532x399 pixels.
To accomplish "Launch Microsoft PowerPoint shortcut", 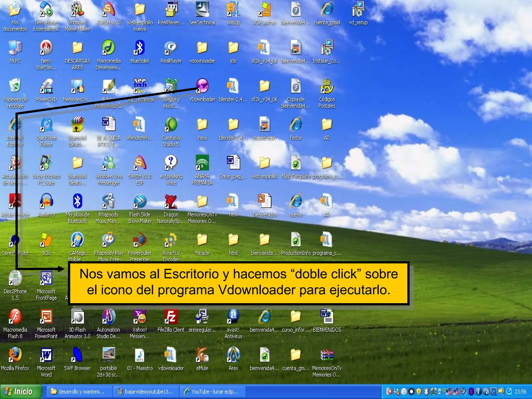I will point(46,316).
